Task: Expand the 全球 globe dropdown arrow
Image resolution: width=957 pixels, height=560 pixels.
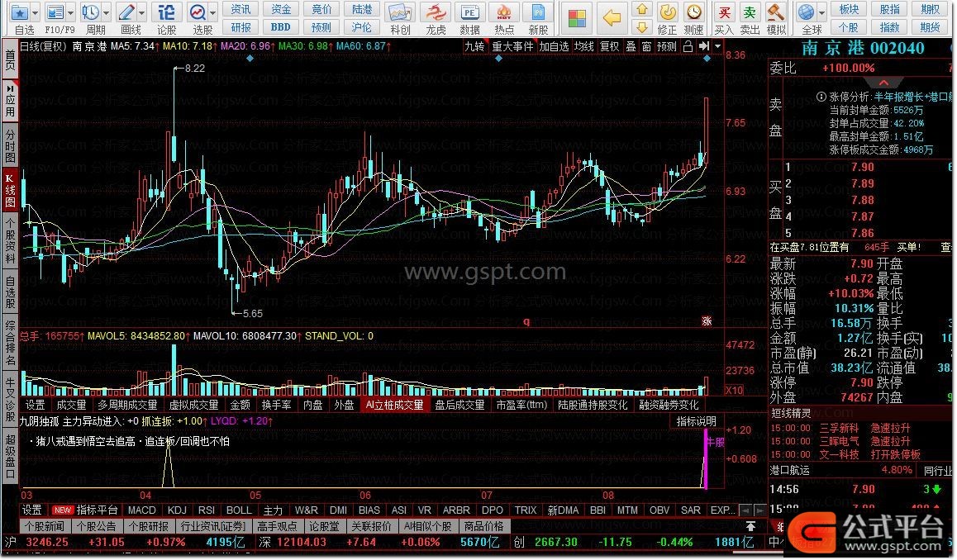Action: [x=821, y=13]
